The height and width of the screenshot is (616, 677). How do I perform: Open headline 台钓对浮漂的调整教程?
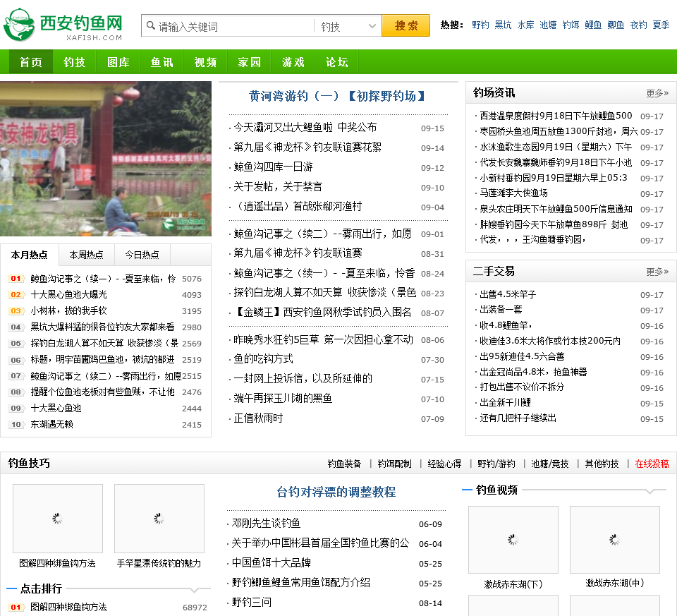[336, 492]
